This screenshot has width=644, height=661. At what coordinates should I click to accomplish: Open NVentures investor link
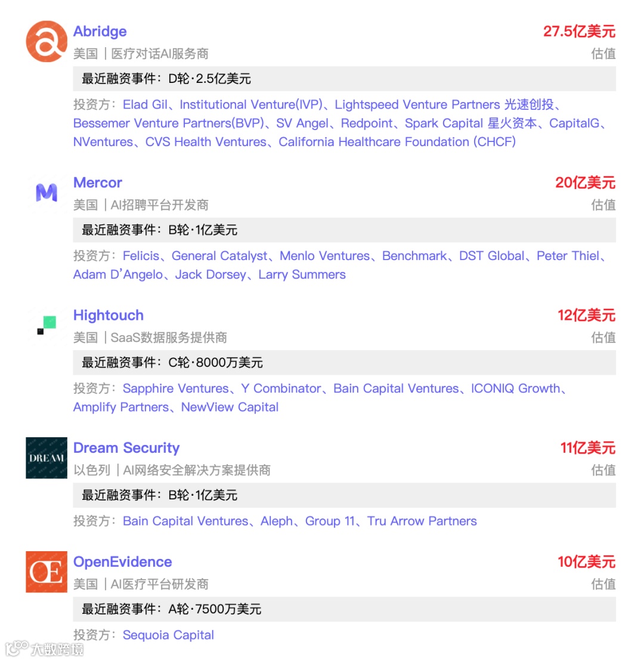point(103,142)
